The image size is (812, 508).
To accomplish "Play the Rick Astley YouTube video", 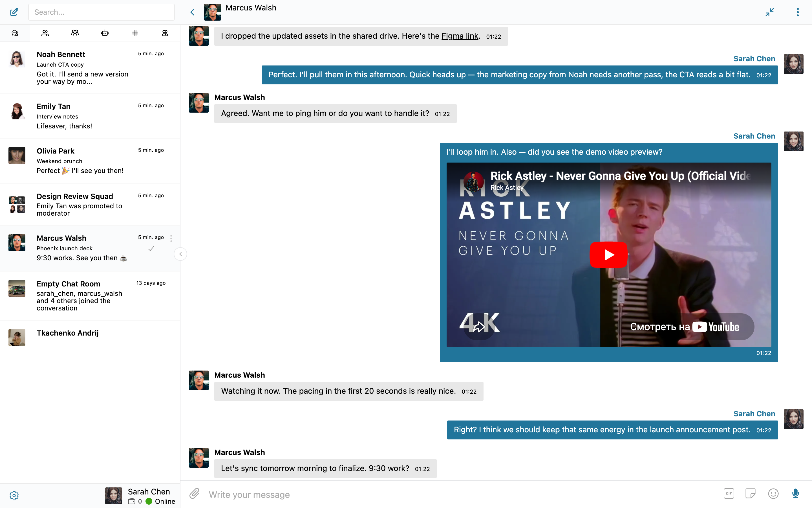I will point(609,255).
